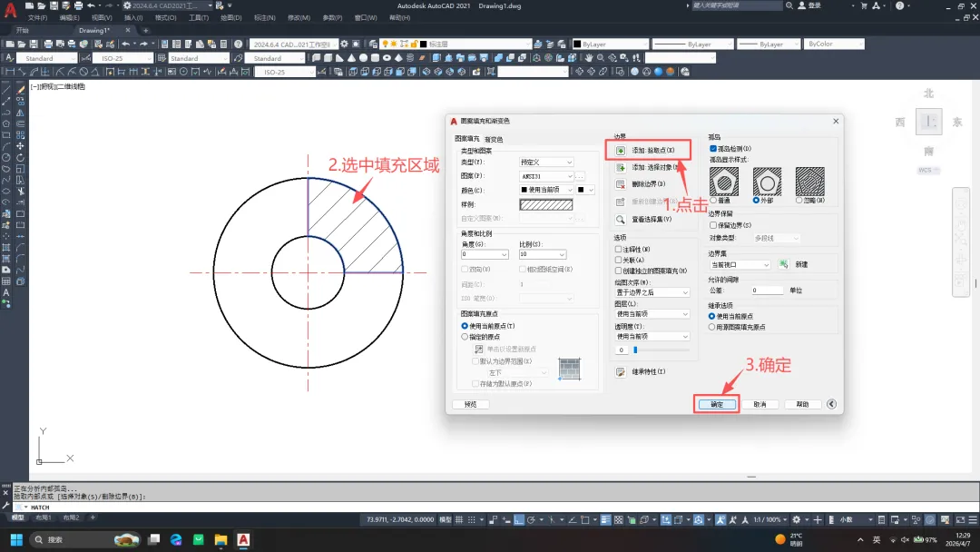Open the Pattern (图案) ANSI31 dropdown
The image size is (980, 552).
[546, 176]
